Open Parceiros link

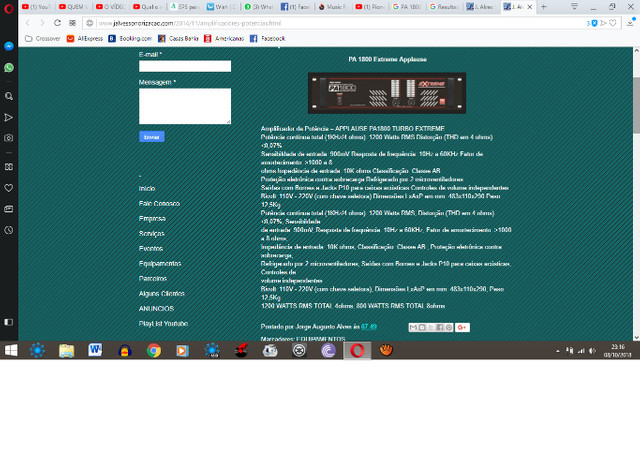pyautogui.click(x=153, y=278)
